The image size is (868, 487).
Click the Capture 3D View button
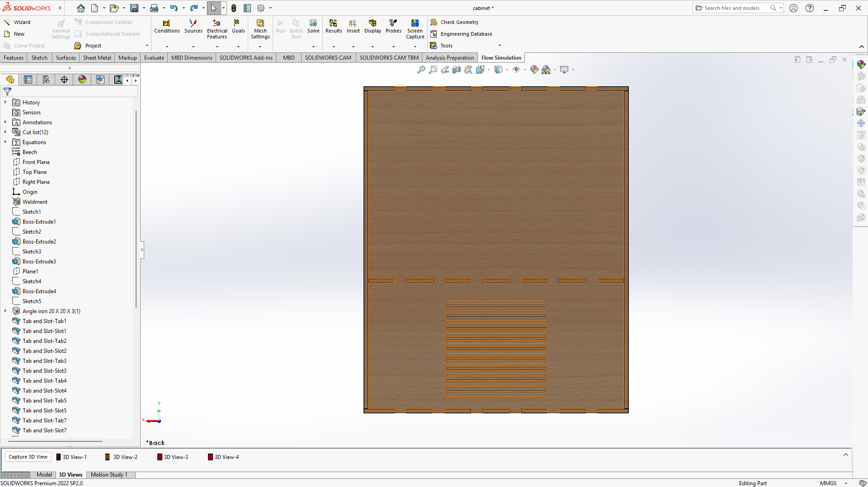(x=28, y=457)
